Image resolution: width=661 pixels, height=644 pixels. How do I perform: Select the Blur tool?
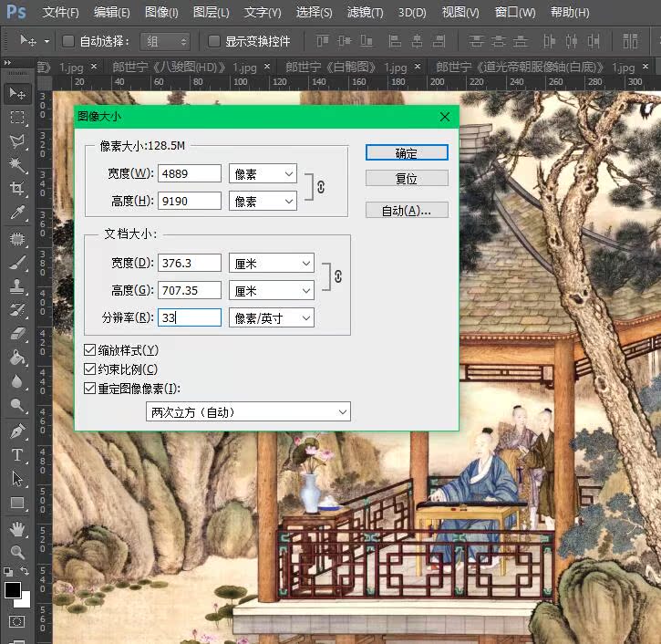[x=17, y=381]
